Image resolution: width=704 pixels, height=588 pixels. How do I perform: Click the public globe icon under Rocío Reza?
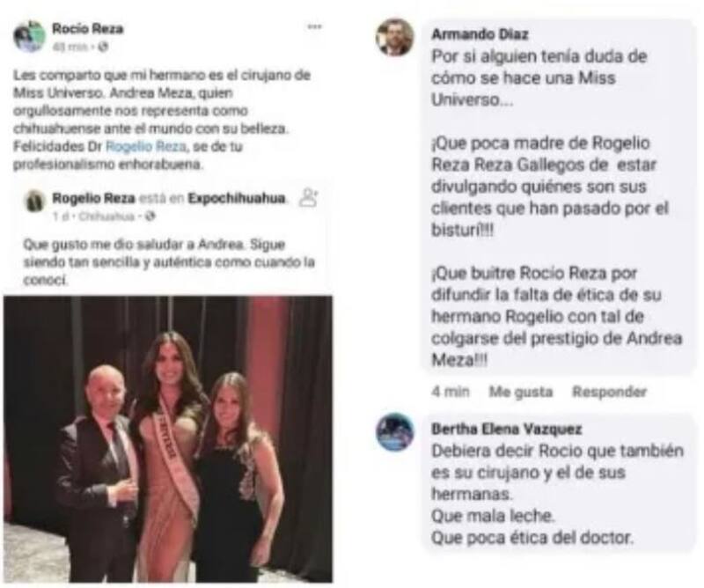tap(103, 47)
